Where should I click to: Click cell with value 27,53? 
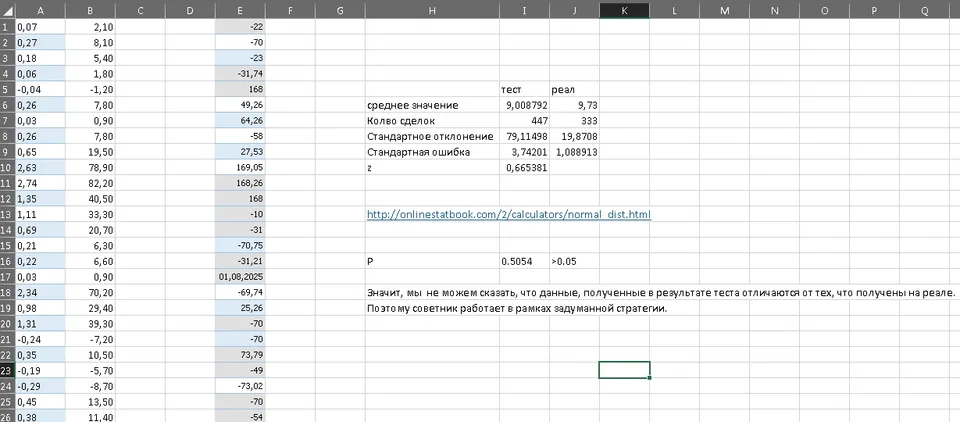(240, 152)
